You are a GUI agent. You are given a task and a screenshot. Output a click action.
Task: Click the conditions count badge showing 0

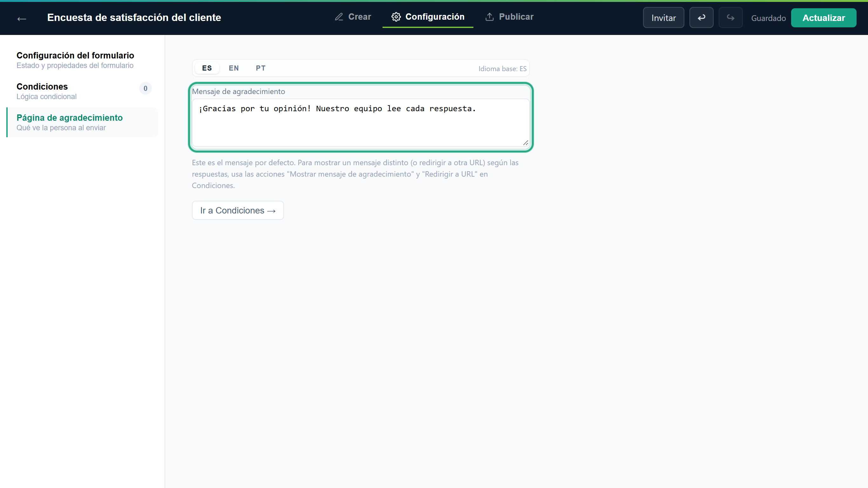click(145, 88)
